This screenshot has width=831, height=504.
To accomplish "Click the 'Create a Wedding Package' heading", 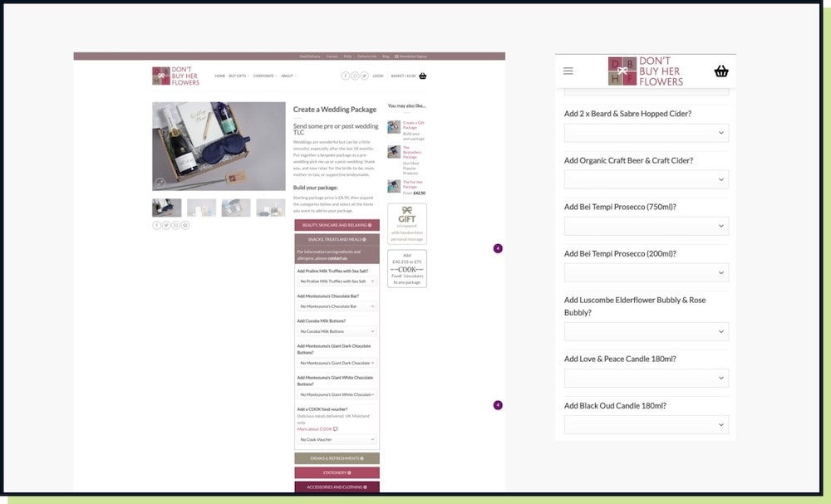I will [335, 109].
